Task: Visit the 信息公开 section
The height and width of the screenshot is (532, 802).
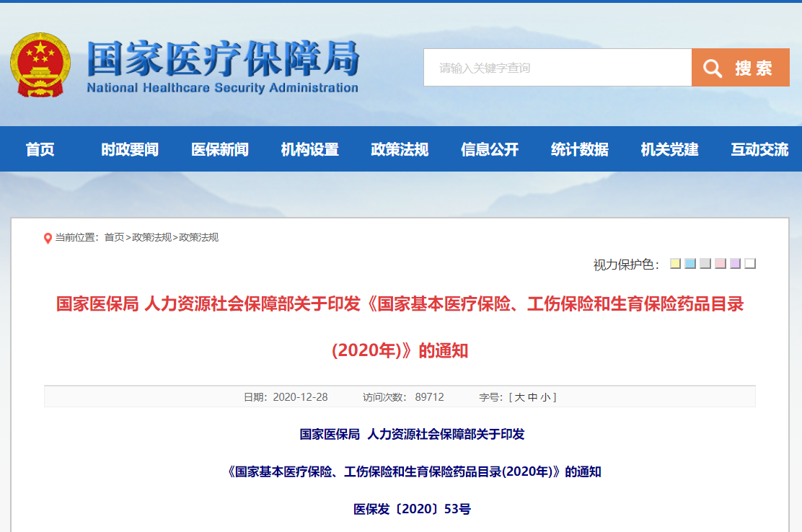Action: pyautogui.click(x=489, y=150)
